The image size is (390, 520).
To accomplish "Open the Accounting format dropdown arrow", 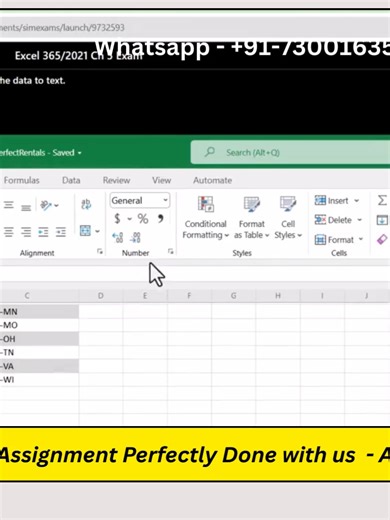I will pos(129,219).
